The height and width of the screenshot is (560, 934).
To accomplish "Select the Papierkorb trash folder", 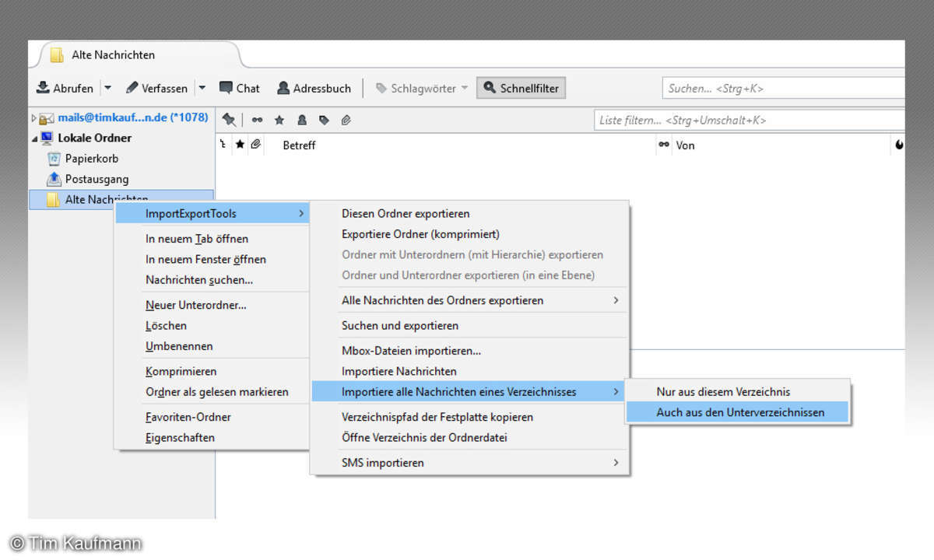I will click(x=91, y=159).
